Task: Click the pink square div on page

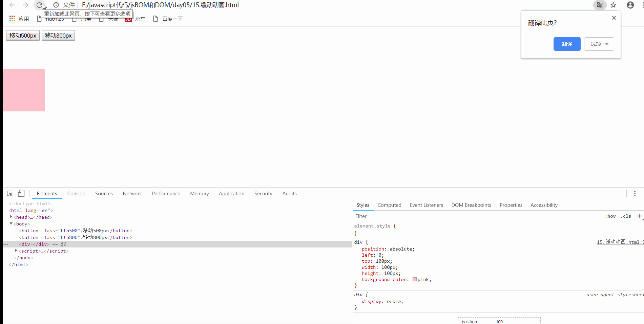Action: click(24, 90)
